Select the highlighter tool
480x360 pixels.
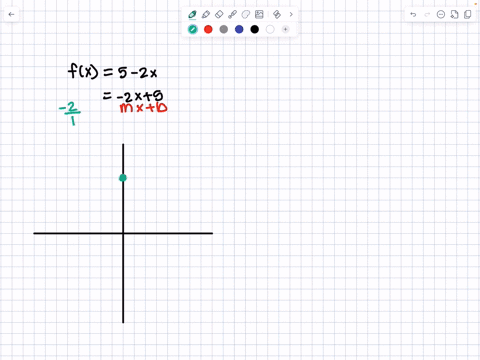pos(206,14)
